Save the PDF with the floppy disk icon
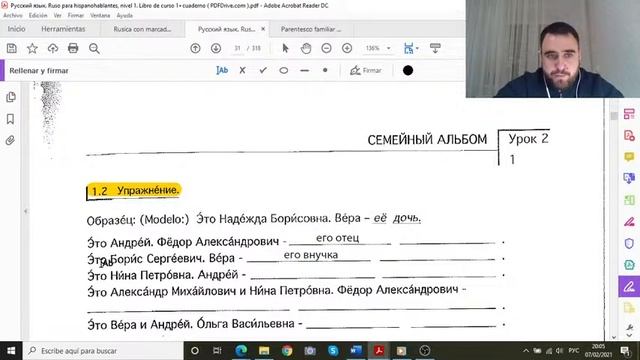 [12, 49]
